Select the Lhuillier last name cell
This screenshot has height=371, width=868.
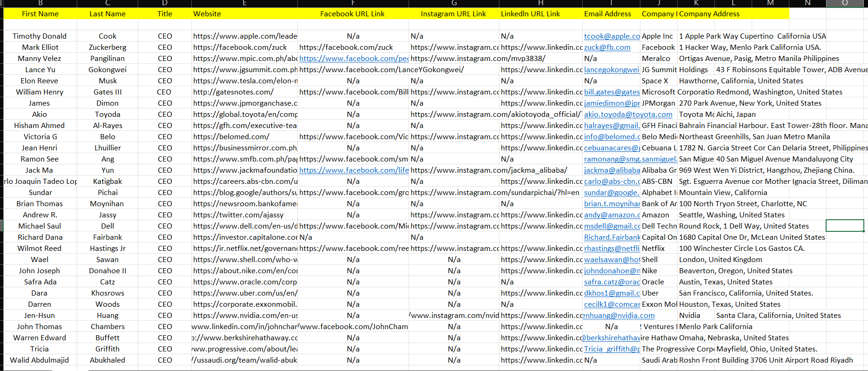108,148
